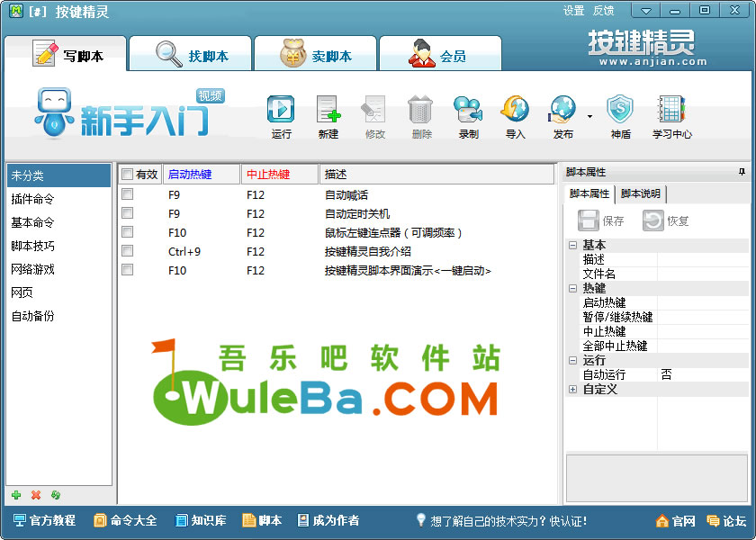Create a new script with 新建
This screenshot has width=756, height=540.
(328, 117)
